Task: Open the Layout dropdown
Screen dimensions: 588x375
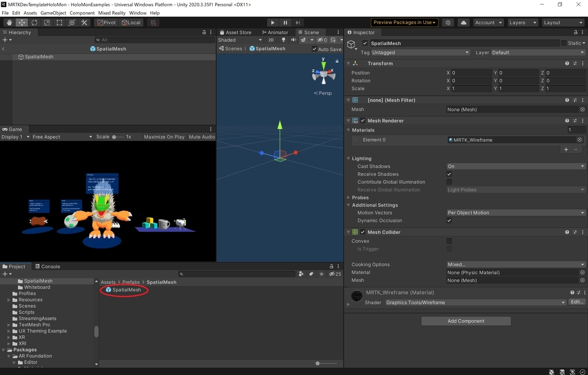Action: click(x=563, y=23)
